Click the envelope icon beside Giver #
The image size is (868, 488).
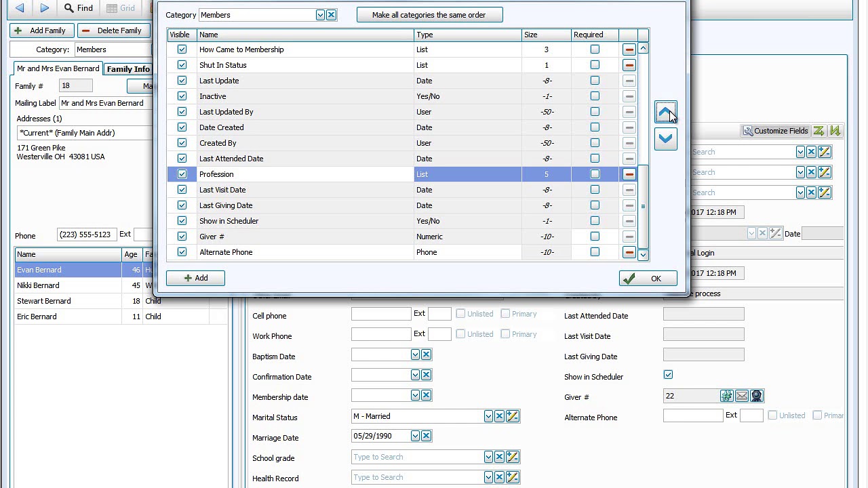[741, 395]
